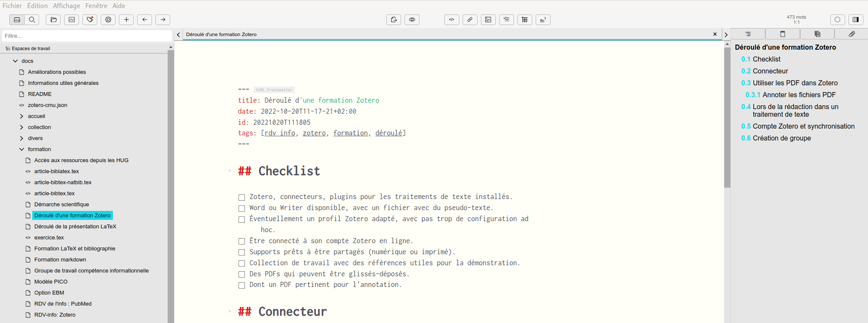Insert a link via chain icon
The width and height of the screenshot is (868, 323).
tap(470, 20)
